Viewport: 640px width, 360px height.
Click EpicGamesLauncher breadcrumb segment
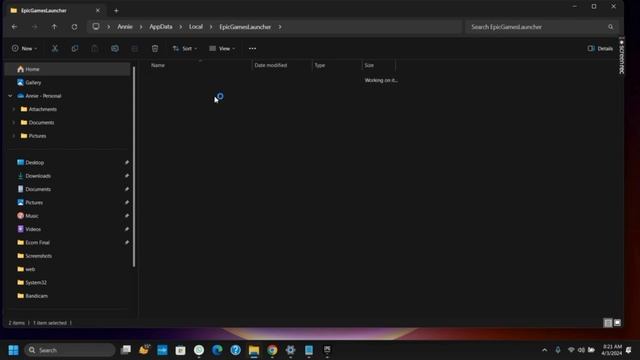pyautogui.click(x=245, y=27)
